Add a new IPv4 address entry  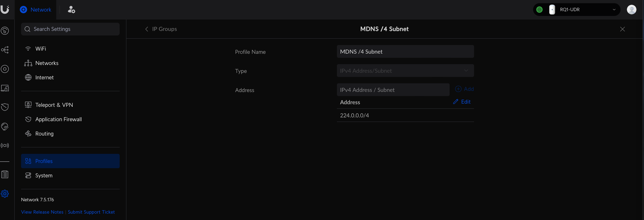(x=465, y=89)
